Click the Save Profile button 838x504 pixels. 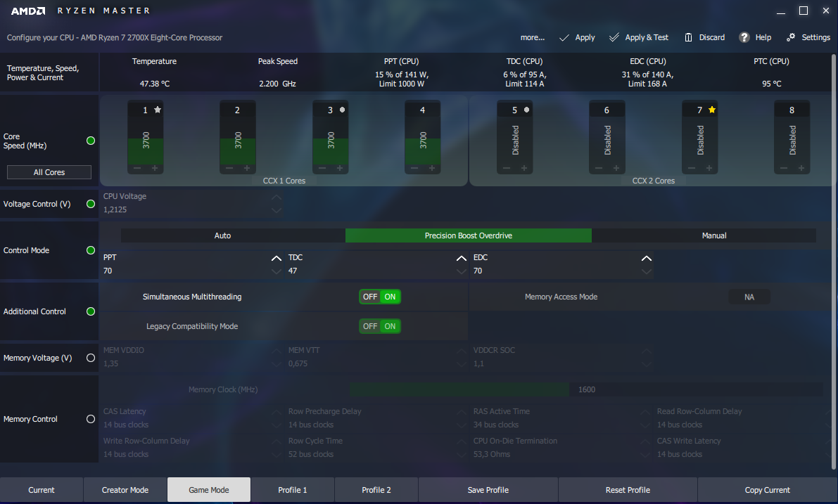(488, 489)
